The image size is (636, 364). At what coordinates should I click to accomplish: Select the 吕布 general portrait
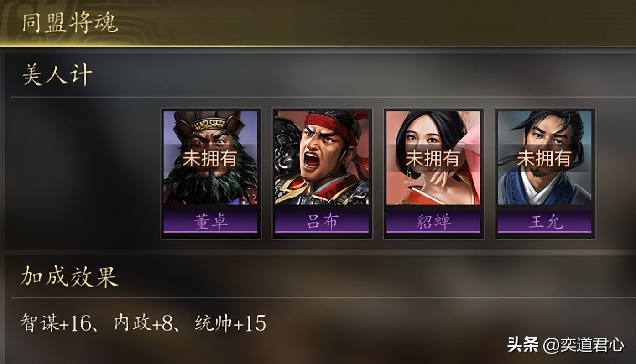(322, 158)
